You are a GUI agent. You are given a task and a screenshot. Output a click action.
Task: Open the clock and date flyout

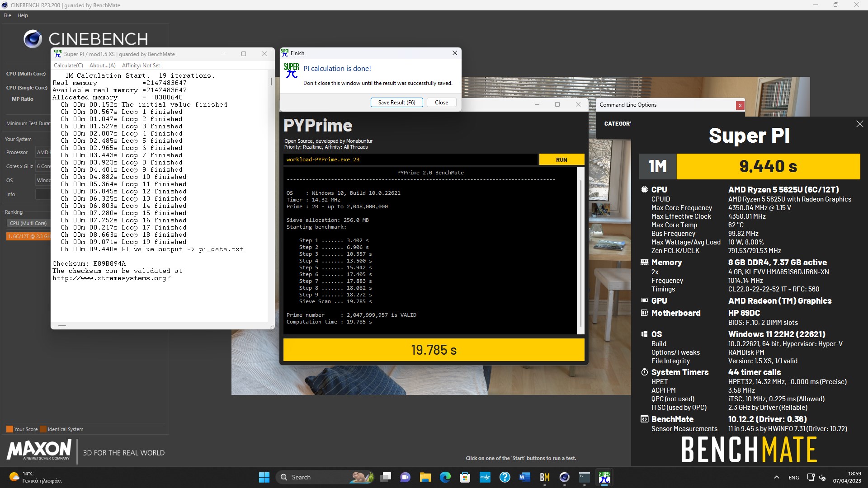point(847,477)
